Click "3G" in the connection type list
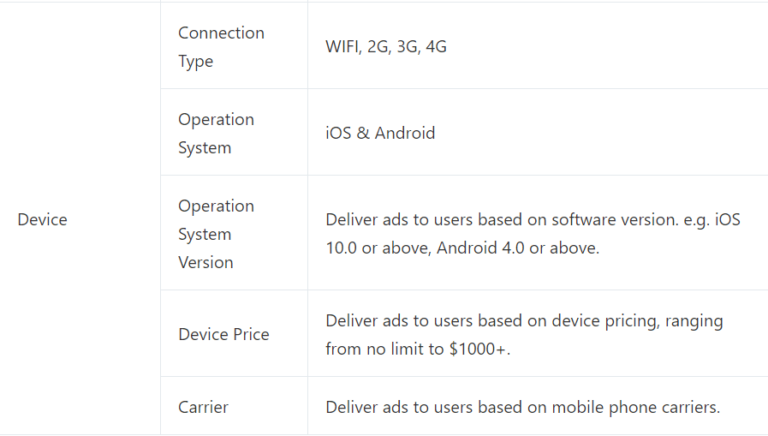The height and width of the screenshot is (436, 768). click(407, 47)
